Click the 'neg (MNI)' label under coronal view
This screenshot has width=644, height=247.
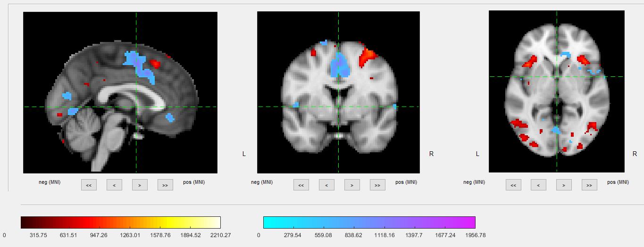[262, 182]
